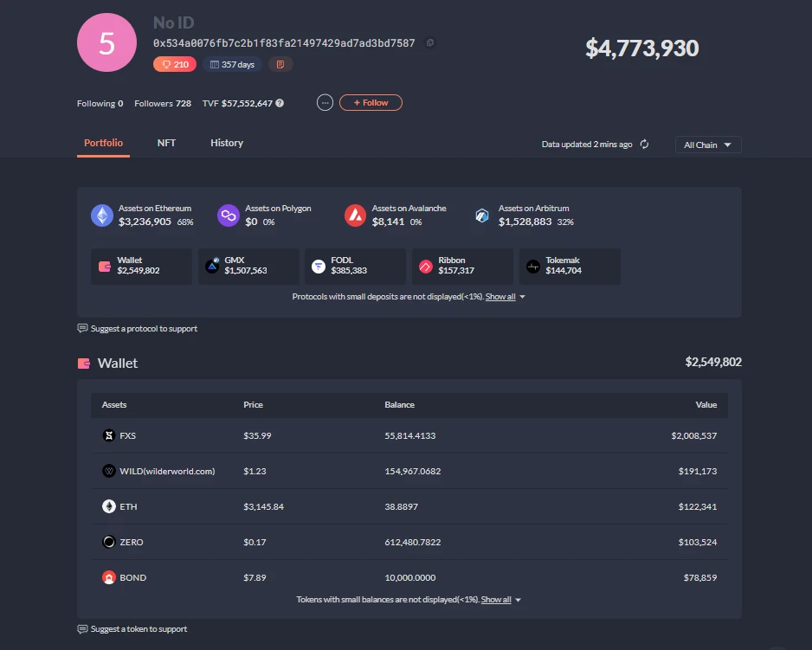Viewport: 812px width, 650px height.
Task: Copy the wallet address icon
Action: pos(430,43)
